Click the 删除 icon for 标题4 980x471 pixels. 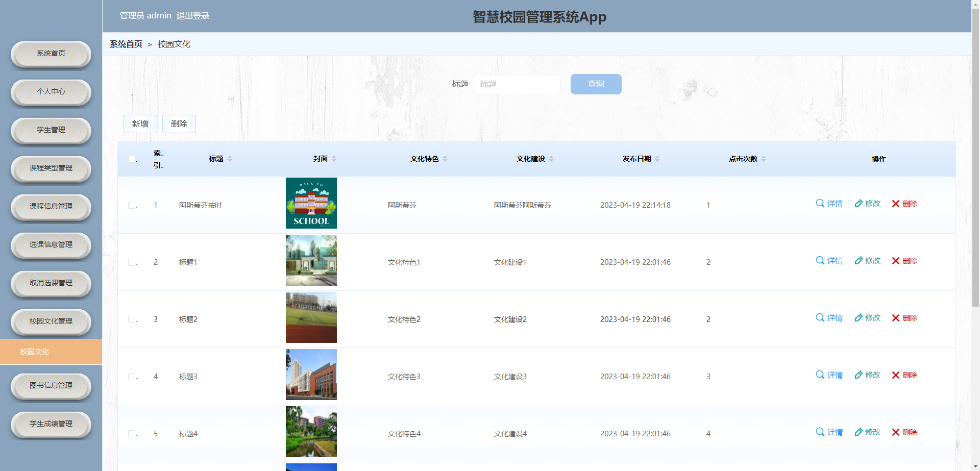[904, 432]
